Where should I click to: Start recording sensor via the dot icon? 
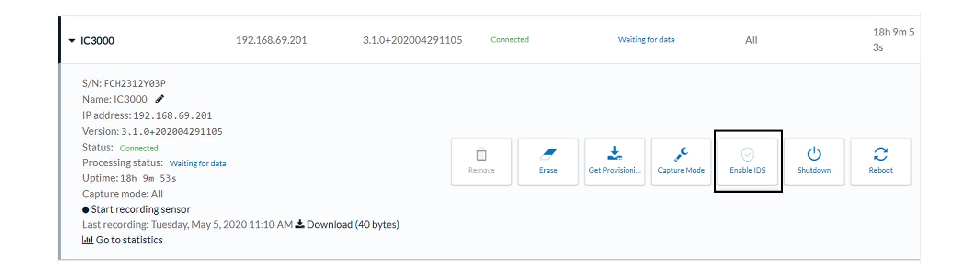tap(86, 209)
